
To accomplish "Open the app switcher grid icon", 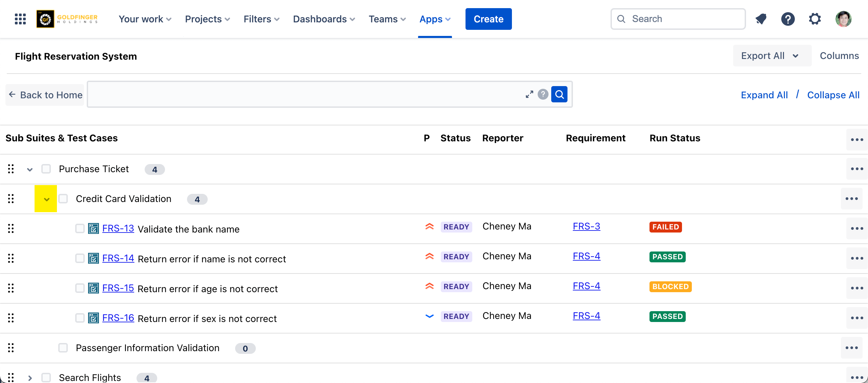I will click(x=20, y=19).
